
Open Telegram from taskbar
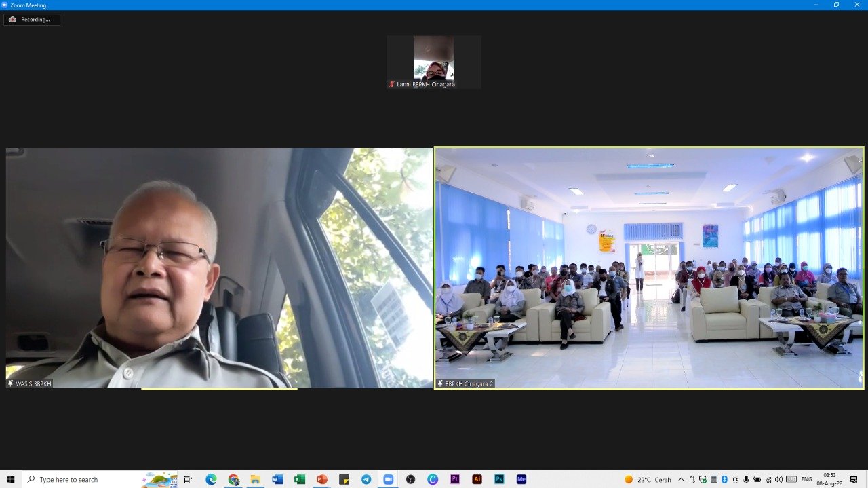[366, 479]
